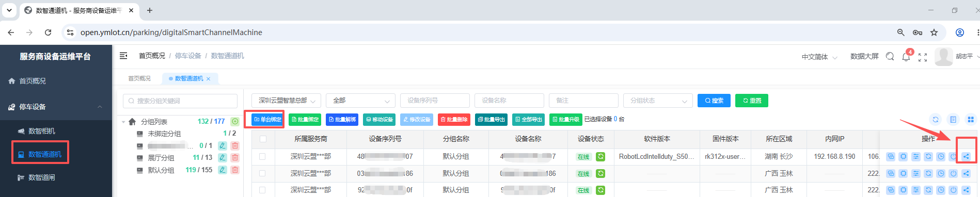Open 数智相机 in sidebar menu

coord(42,131)
